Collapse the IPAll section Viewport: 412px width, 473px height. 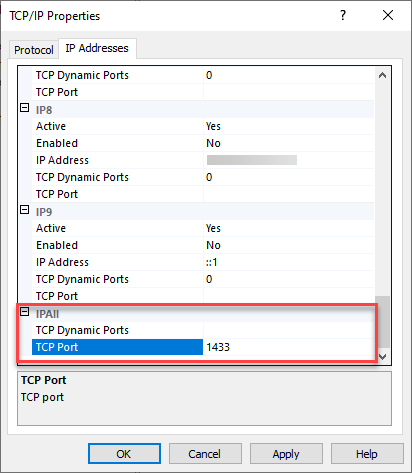(25, 312)
